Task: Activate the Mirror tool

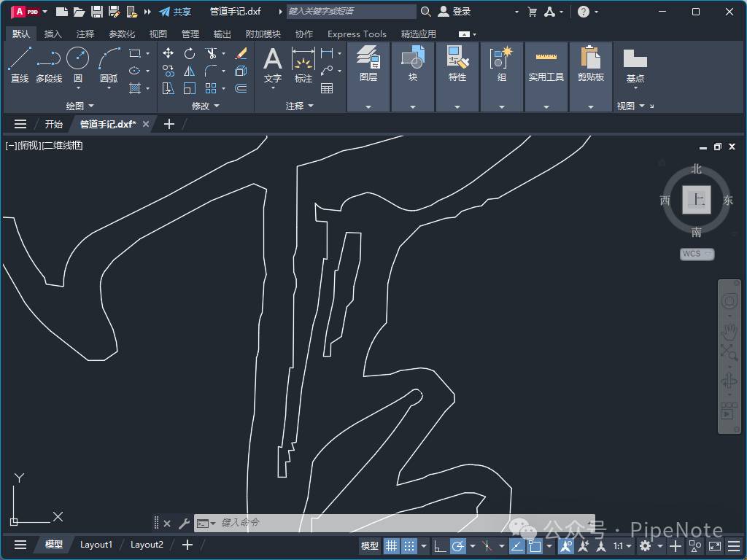Action: point(189,71)
